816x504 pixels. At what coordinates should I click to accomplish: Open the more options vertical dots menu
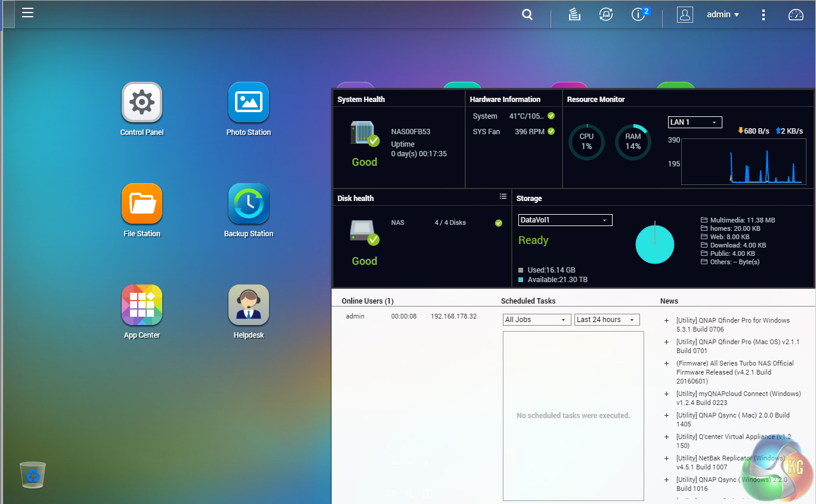pyautogui.click(x=764, y=15)
